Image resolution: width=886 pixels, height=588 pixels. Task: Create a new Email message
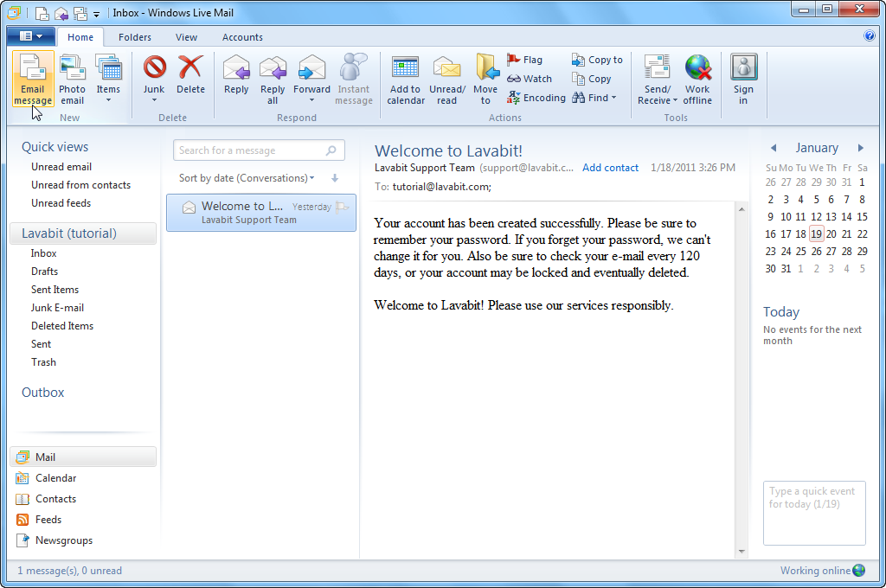coord(33,78)
